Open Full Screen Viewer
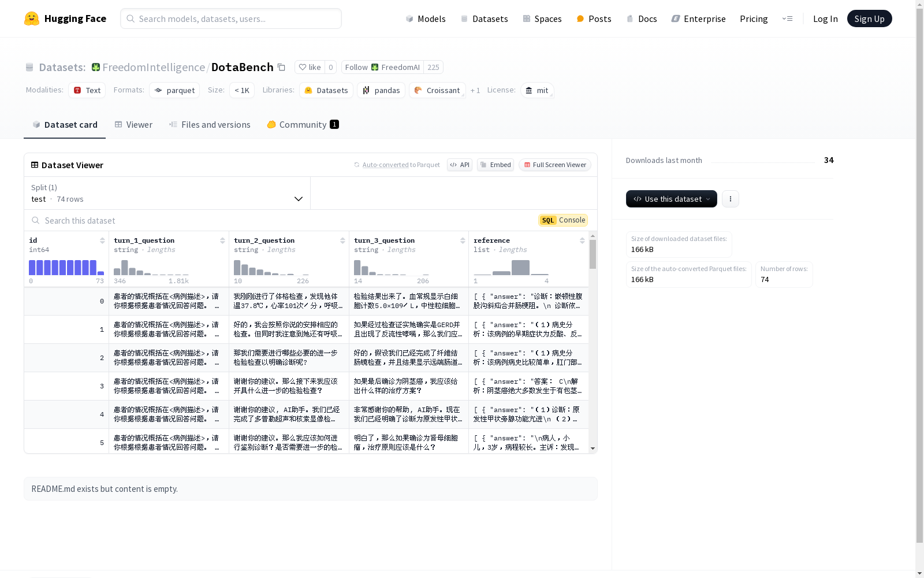924x578 pixels. [554, 165]
